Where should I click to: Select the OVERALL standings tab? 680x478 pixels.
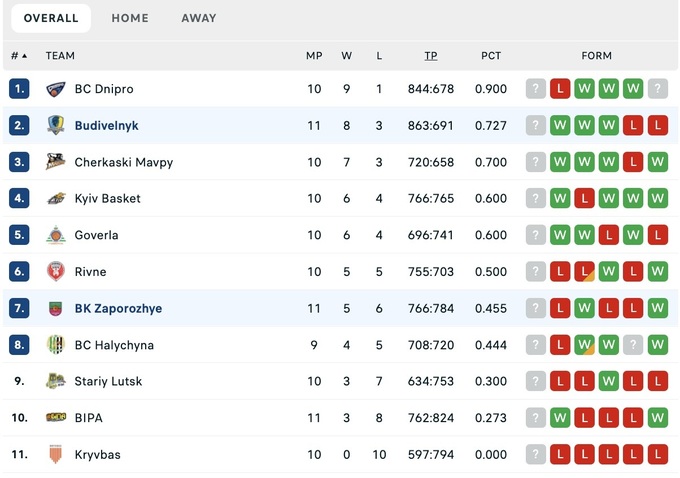[51, 18]
